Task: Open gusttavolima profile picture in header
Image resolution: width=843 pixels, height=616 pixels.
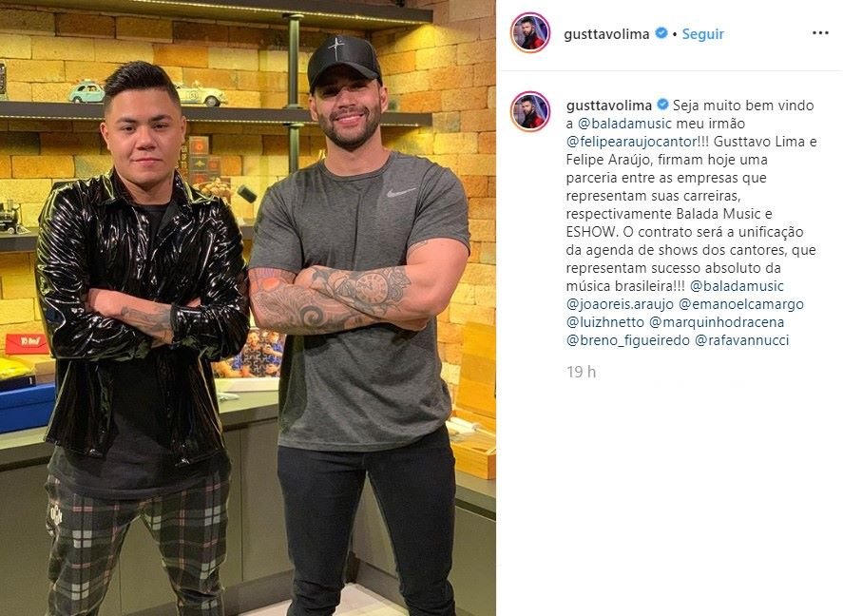Action: pyautogui.click(x=530, y=32)
